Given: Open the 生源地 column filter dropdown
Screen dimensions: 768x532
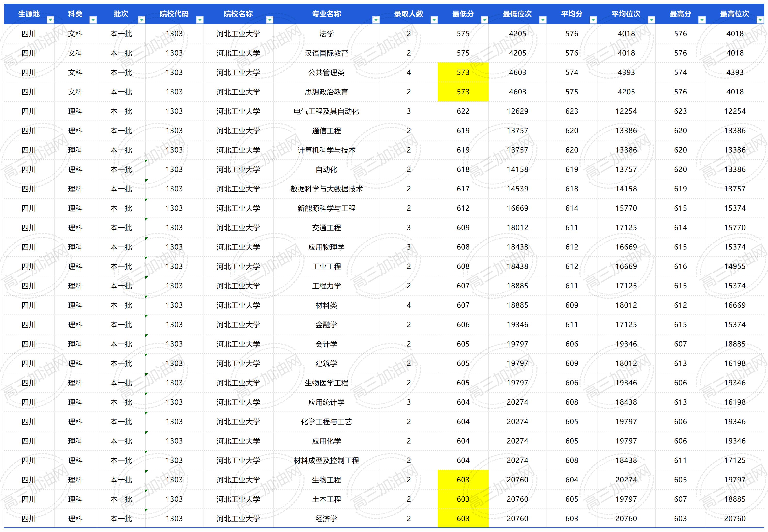Looking at the screenshot, I should 50,20.
